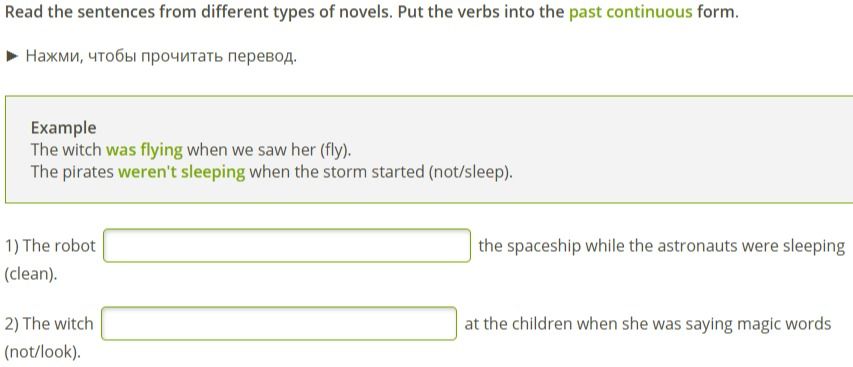
Task: Click the green 'weren't sleeping' example answer
Action: [182, 172]
